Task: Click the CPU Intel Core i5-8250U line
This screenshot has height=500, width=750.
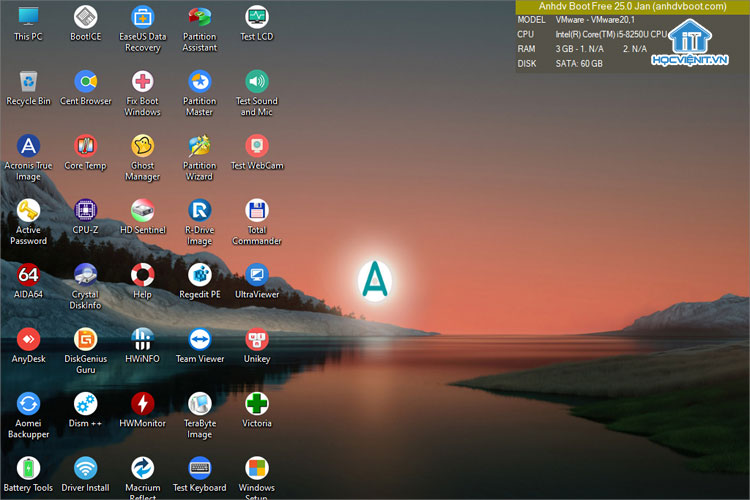Action: 592,34
